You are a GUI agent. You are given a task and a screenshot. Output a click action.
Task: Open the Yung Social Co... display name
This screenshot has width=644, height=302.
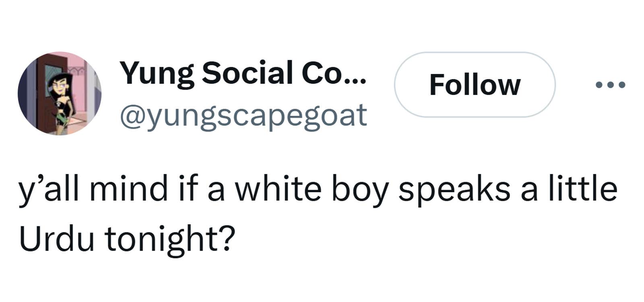243,73
